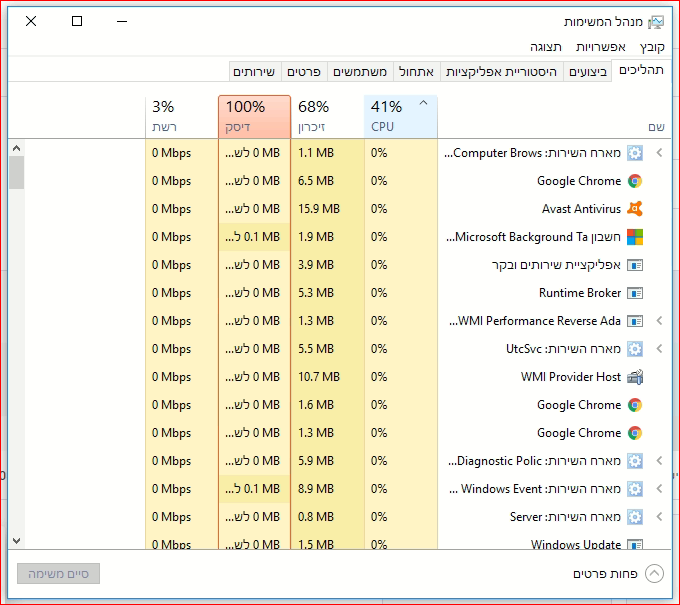Image resolution: width=680 pixels, height=605 pixels.
Task: Sort by the זיכרון 68% column header
Action: (327, 116)
